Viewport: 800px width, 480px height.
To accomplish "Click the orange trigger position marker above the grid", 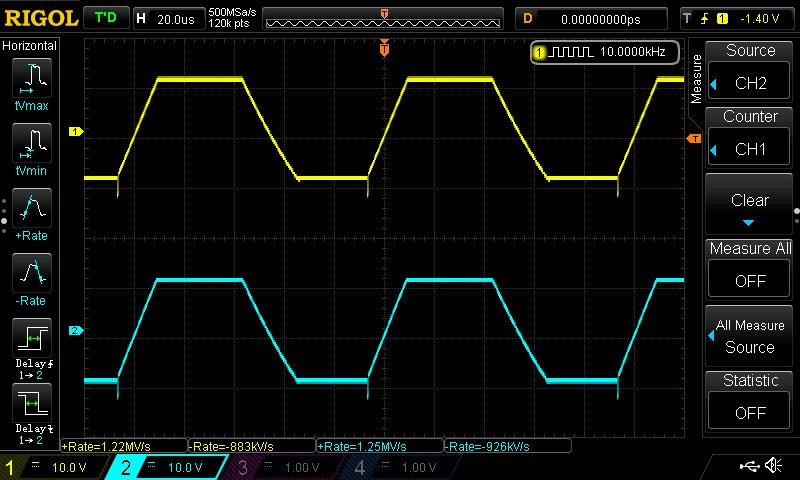I will (x=384, y=48).
